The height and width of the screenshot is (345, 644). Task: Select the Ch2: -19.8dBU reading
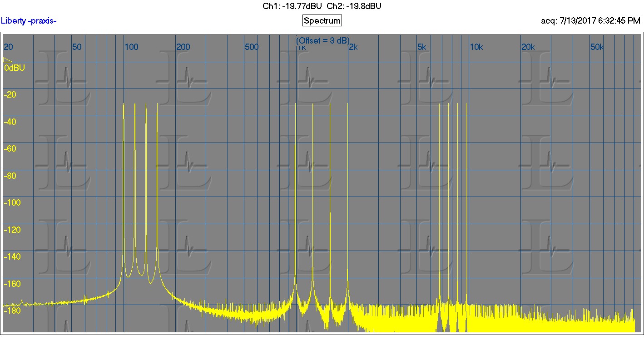pos(354,6)
